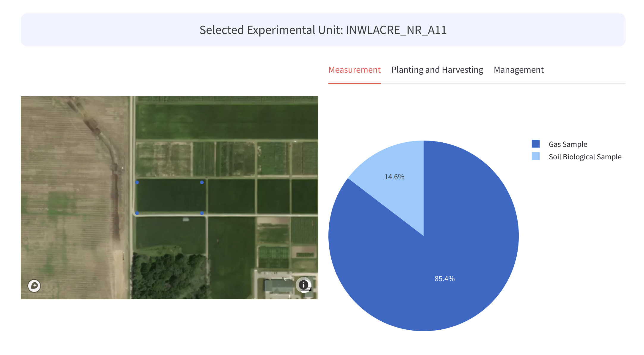The image size is (644, 355).
Task: Click inside the plot bounded by blue markers
Action: point(170,197)
